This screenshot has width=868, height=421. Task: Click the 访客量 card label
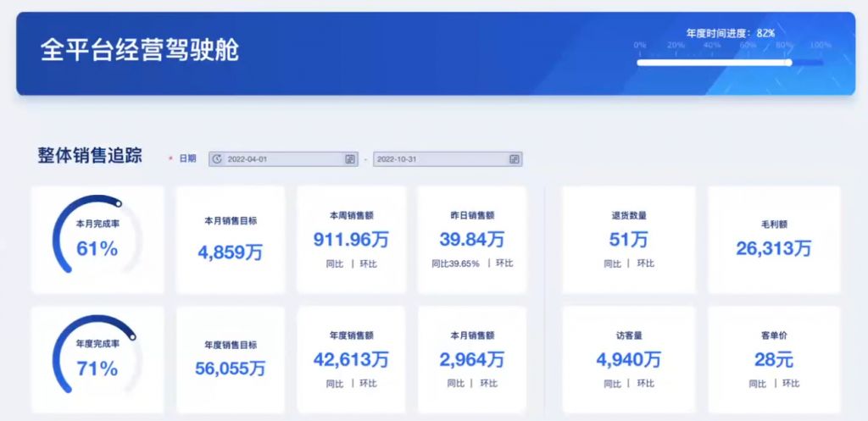pos(628,335)
